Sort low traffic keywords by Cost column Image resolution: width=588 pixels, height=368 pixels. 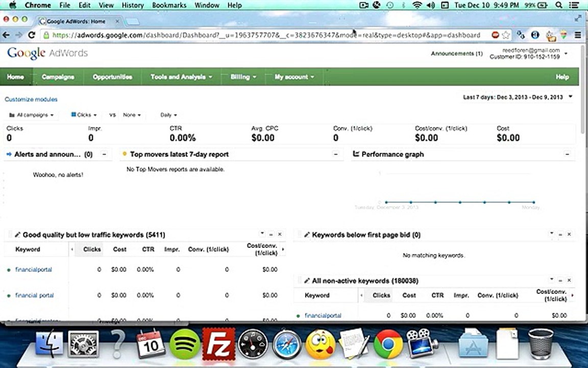click(x=119, y=249)
